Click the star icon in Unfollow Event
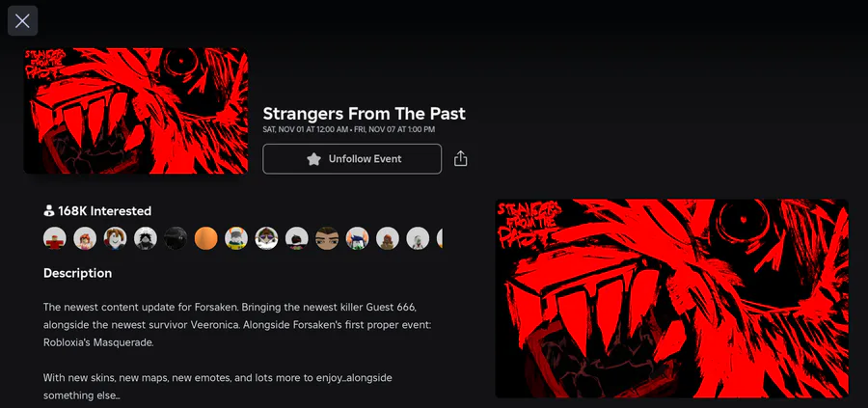The width and height of the screenshot is (868, 408). tap(313, 159)
